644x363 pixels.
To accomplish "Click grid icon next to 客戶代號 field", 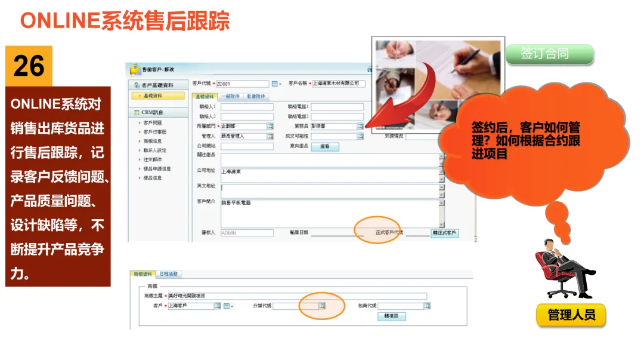I will click(274, 84).
